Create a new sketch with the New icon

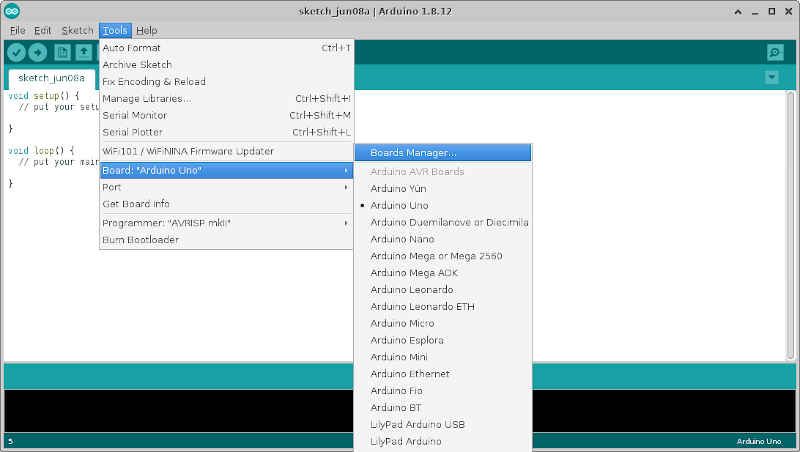(62, 52)
